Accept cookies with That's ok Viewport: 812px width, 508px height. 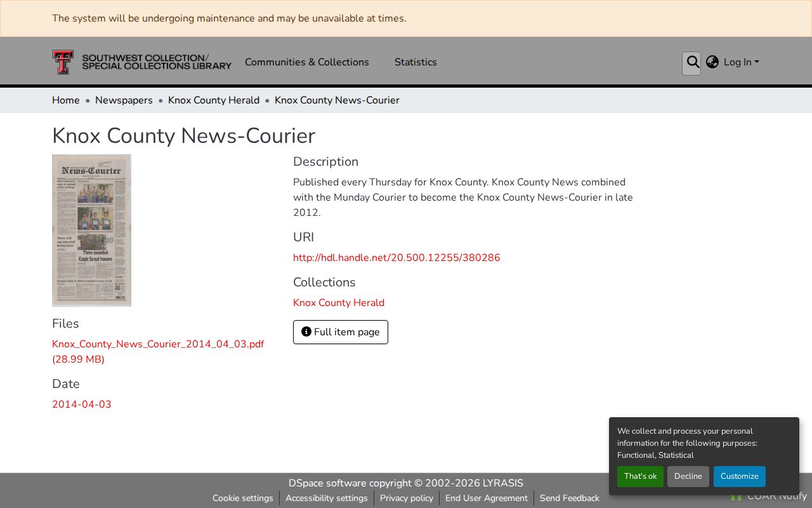(640, 476)
